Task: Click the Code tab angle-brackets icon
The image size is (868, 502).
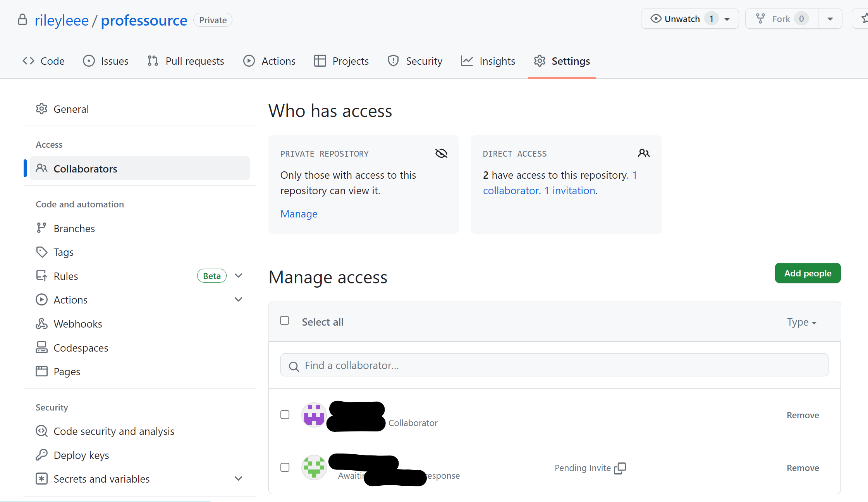Action: [x=28, y=61]
